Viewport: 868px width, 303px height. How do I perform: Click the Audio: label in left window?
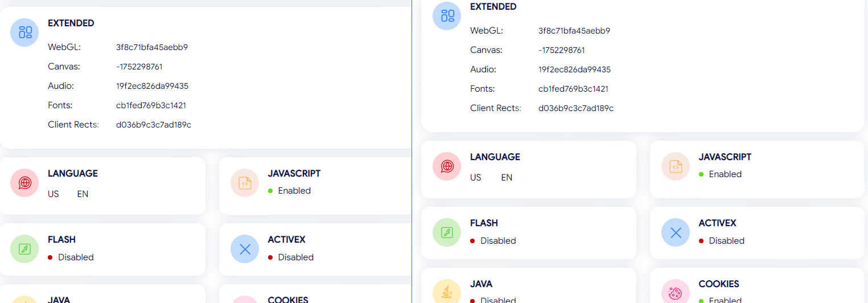tap(61, 86)
